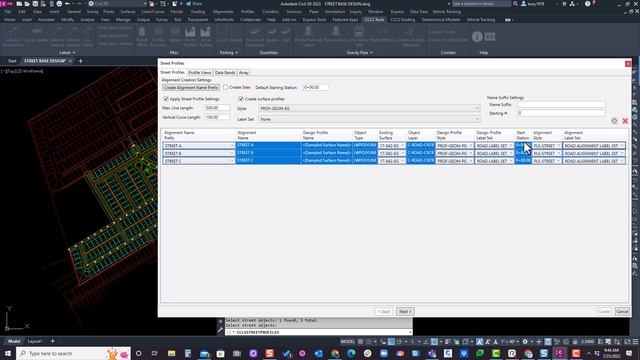The height and width of the screenshot is (360, 640).
Task: Open Windows Start menu
Action: click(x=8, y=353)
